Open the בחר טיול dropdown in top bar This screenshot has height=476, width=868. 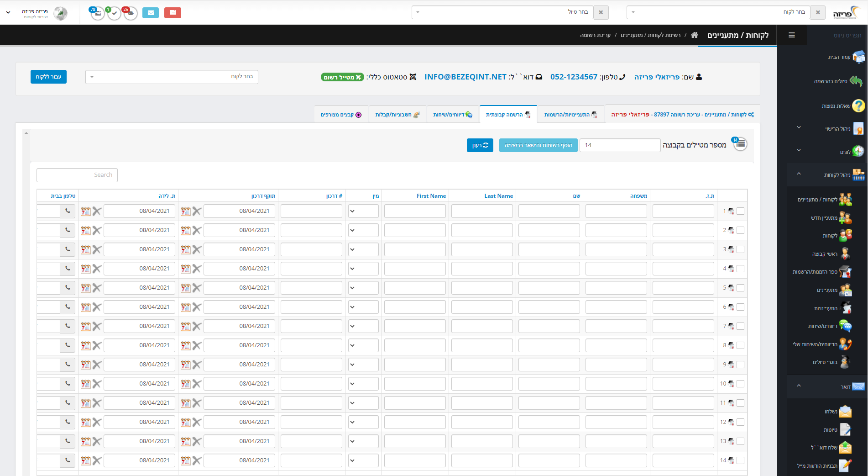502,12
